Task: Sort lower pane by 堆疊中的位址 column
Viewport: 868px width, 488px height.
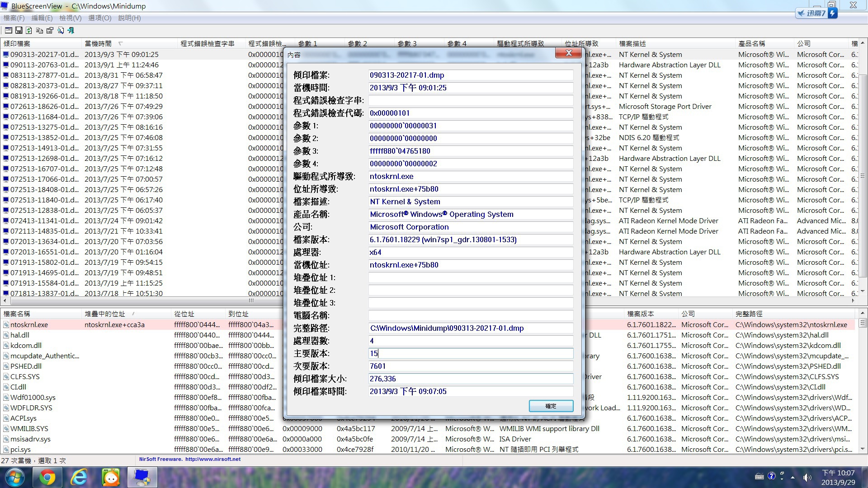Action: [x=127, y=314]
